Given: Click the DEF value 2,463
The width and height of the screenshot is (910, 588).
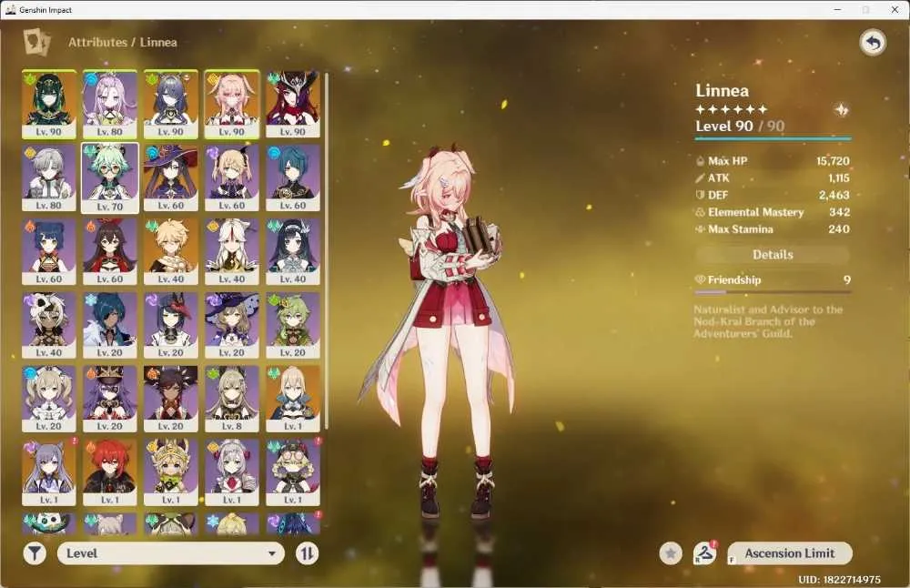Looking at the screenshot, I should (x=834, y=195).
